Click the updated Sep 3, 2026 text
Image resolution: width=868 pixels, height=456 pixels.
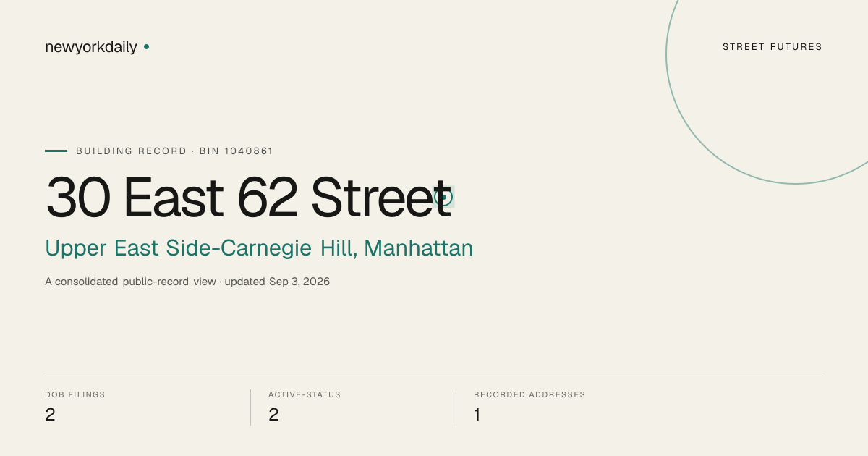(x=277, y=282)
